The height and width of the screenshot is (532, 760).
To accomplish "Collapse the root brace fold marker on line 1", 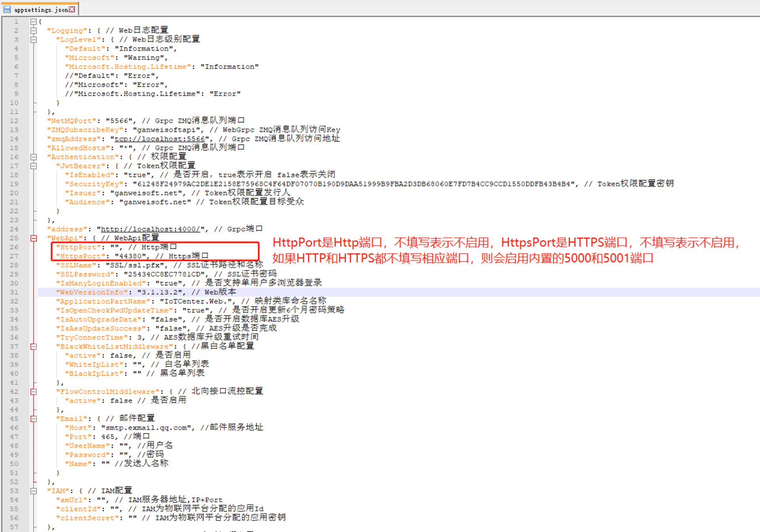I will tap(34, 21).
